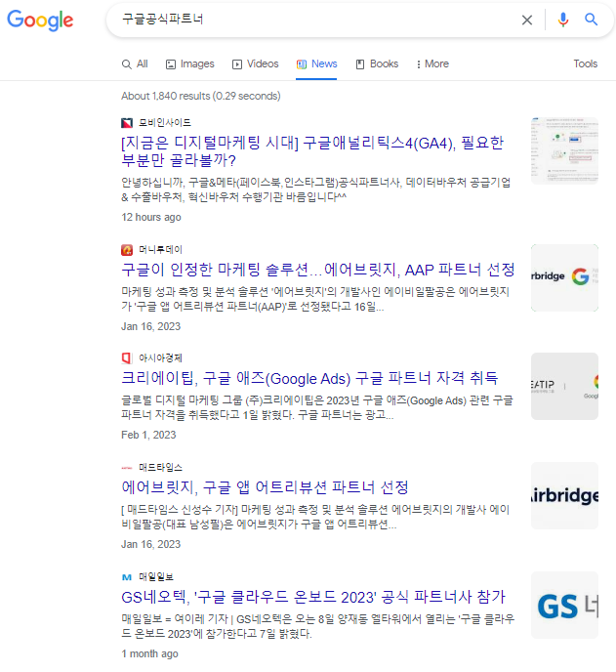
Task: Open 에어브릿지 구글 앱 어트리뷰션 headline
Action: (x=265, y=487)
